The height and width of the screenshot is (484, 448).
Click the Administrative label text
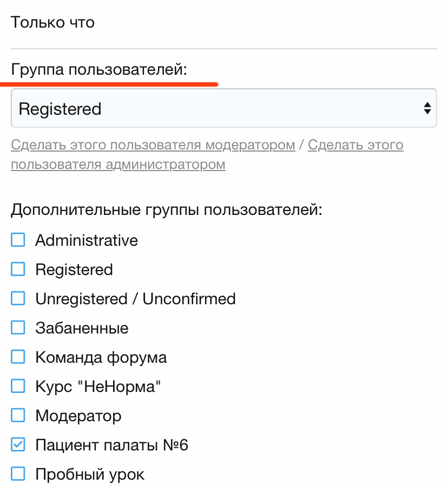click(x=87, y=240)
